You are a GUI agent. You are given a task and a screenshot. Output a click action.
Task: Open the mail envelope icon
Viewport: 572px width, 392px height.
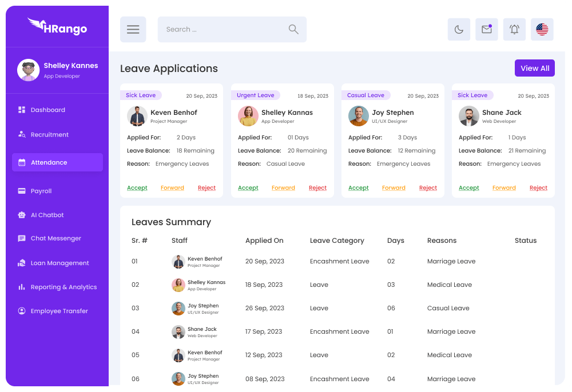(x=486, y=30)
